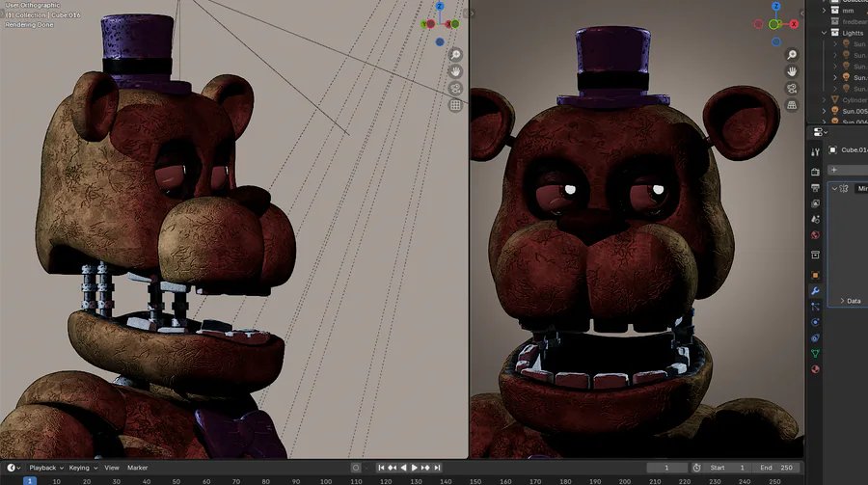Image resolution: width=868 pixels, height=485 pixels.
Task: Click the Add Modifier plus button
Action: click(834, 170)
